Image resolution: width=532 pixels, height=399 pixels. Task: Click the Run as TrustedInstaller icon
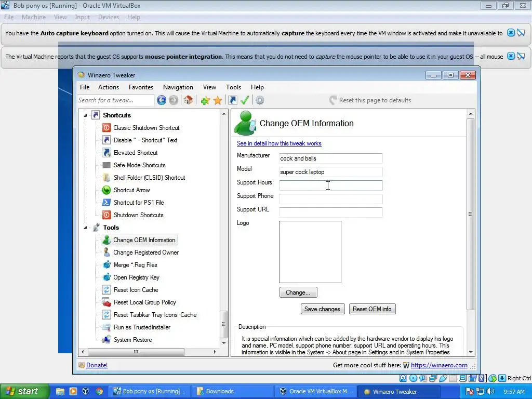coord(107,327)
